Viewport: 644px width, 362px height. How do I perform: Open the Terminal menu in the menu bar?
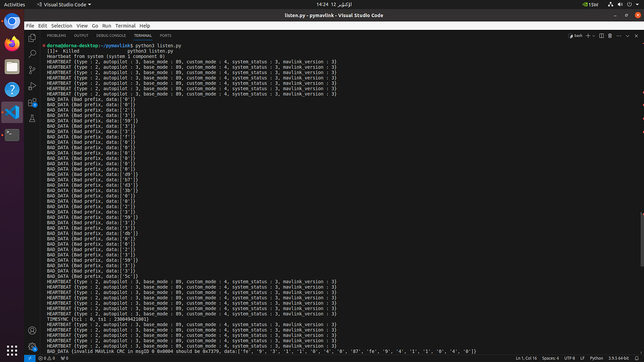[x=125, y=26]
